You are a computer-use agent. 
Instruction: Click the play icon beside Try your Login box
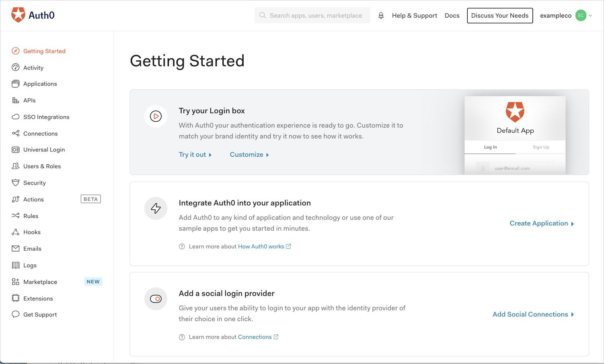[156, 116]
